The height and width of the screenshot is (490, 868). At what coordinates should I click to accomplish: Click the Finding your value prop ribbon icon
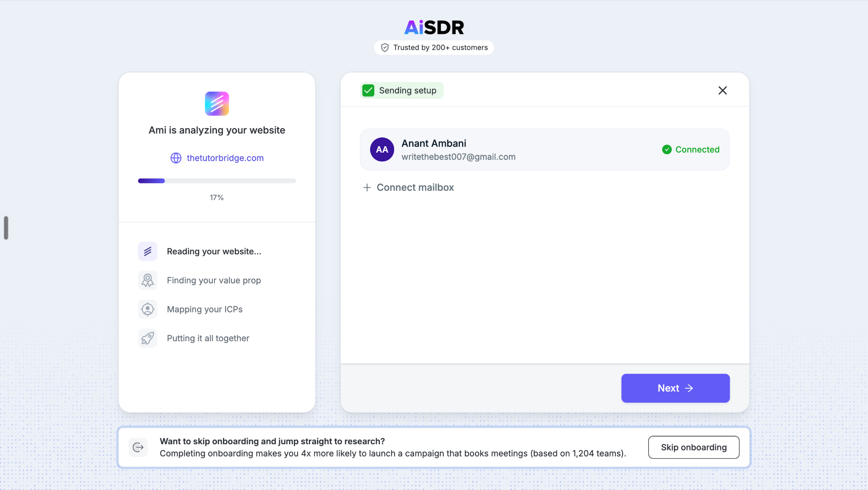coord(147,280)
